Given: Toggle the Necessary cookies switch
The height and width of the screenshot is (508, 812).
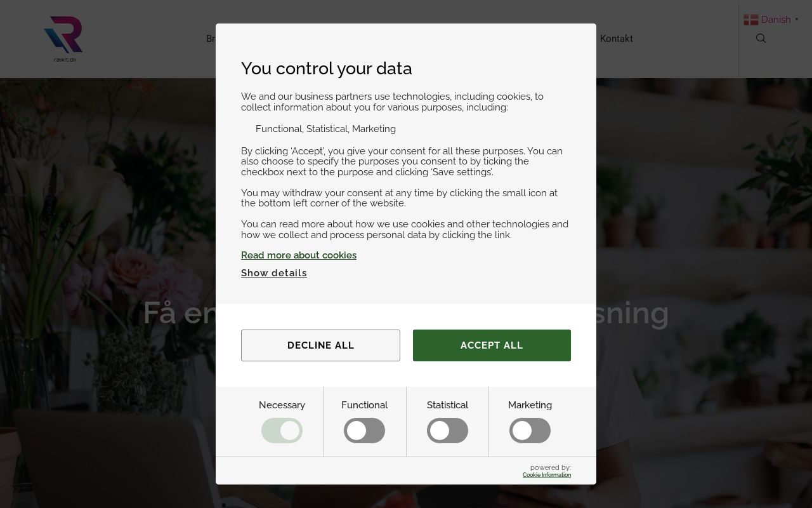Looking at the screenshot, I should [282, 431].
